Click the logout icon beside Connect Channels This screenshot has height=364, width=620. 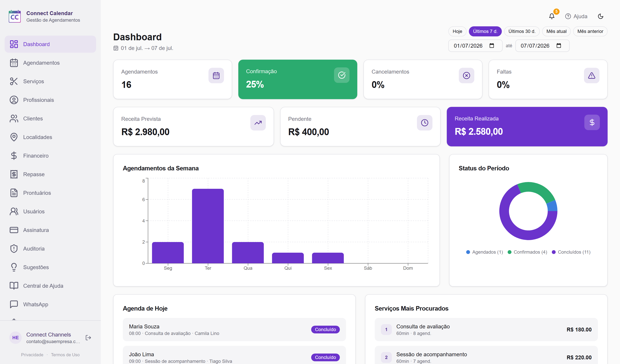pyautogui.click(x=88, y=338)
